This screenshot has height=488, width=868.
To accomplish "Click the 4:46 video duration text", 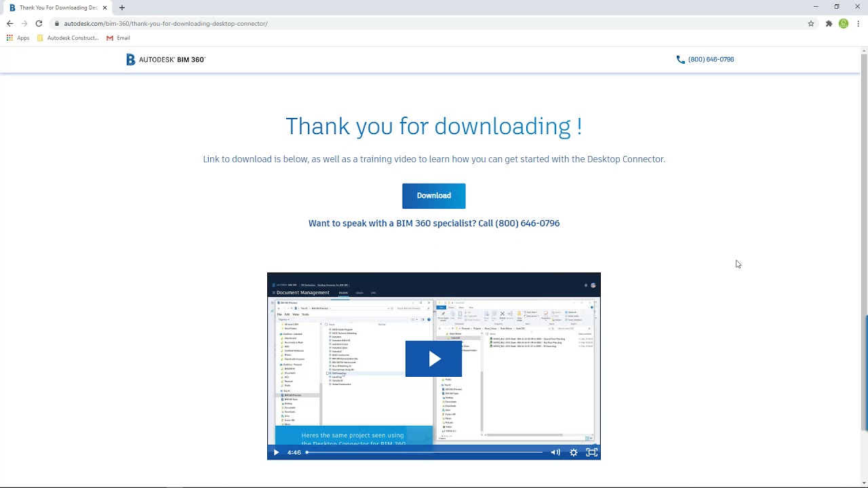I will point(294,452).
